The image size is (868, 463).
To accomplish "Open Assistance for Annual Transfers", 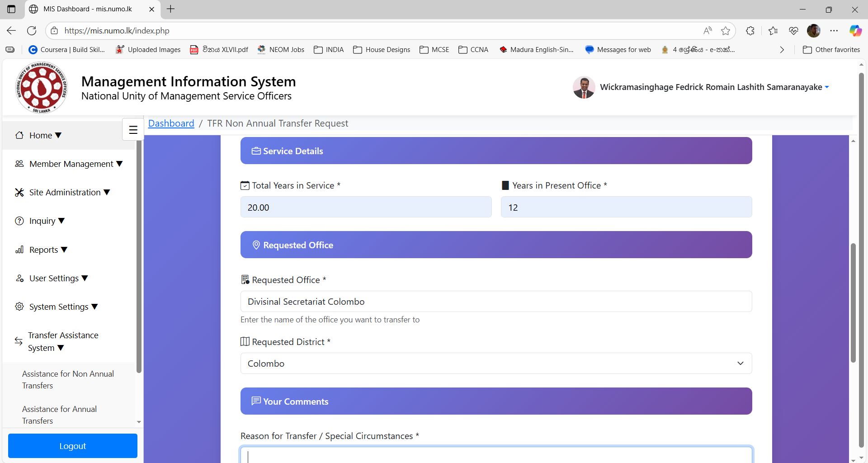I will (59, 415).
